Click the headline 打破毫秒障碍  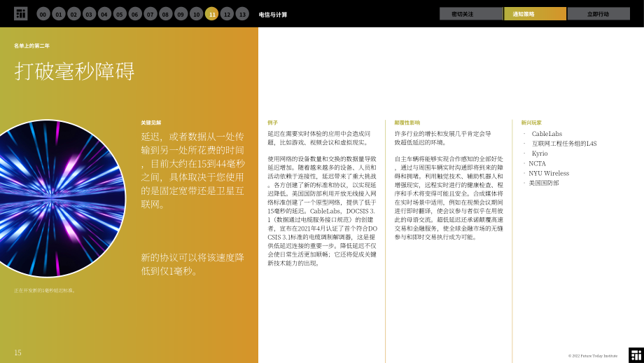click(x=74, y=71)
